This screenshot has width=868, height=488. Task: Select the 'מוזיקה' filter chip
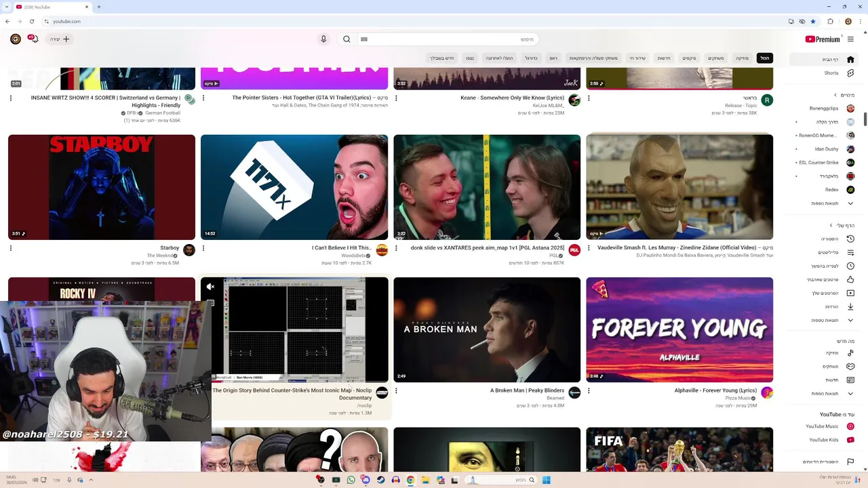(743, 58)
